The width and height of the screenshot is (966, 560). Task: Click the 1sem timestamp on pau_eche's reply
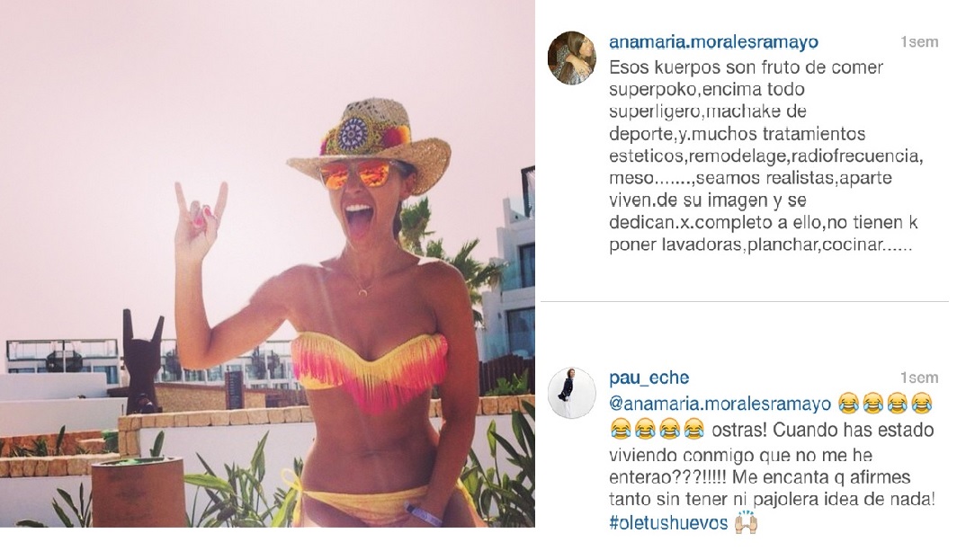click(919, 378)
